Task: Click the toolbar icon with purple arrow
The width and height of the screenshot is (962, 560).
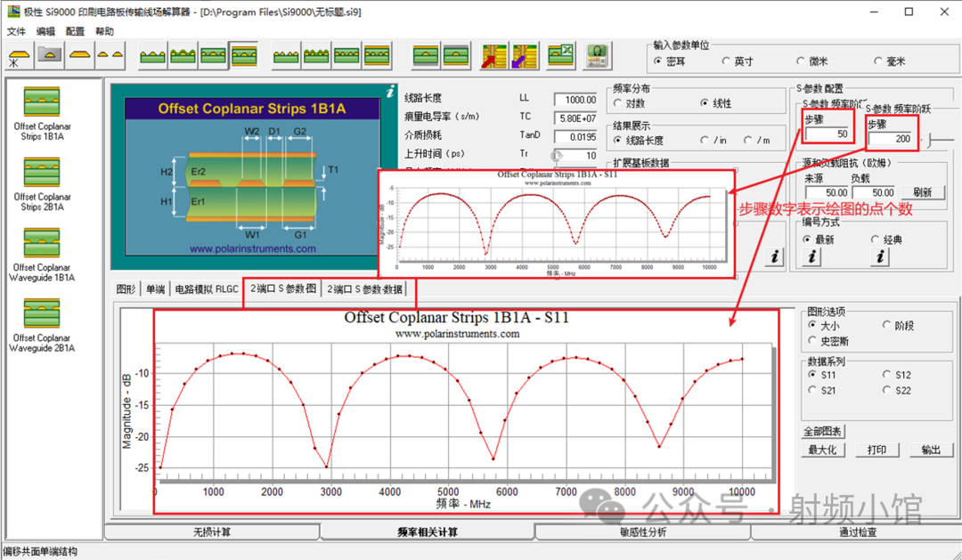Action: [526, 56]
